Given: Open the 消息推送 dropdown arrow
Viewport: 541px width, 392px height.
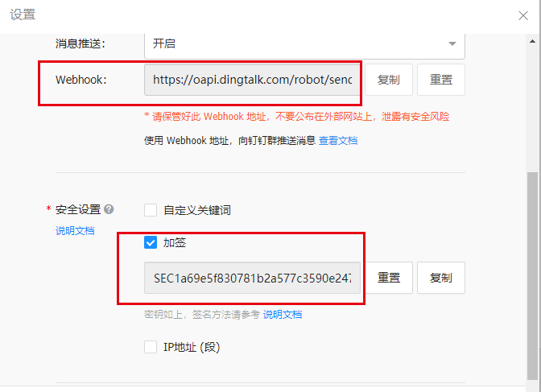Looking at the screenshot, I should (452, 43).
